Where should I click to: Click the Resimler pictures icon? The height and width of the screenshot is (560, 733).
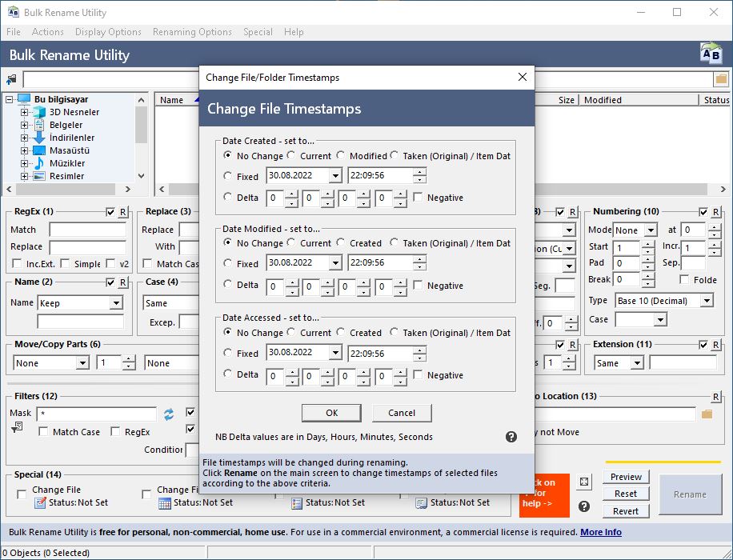[39, 176]
